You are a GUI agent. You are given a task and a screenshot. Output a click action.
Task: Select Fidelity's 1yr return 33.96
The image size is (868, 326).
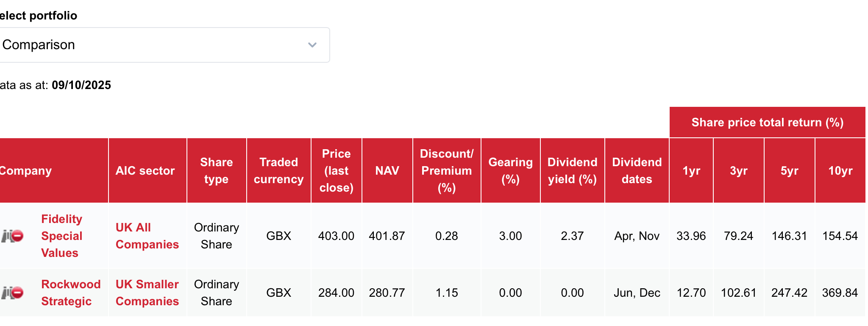(691, 236)
